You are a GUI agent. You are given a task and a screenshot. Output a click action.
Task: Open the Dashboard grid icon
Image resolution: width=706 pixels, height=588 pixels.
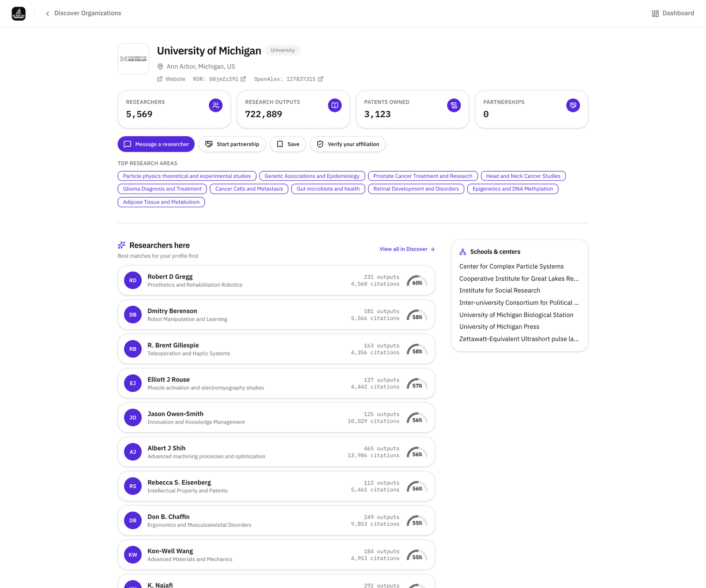click(655, 14)
